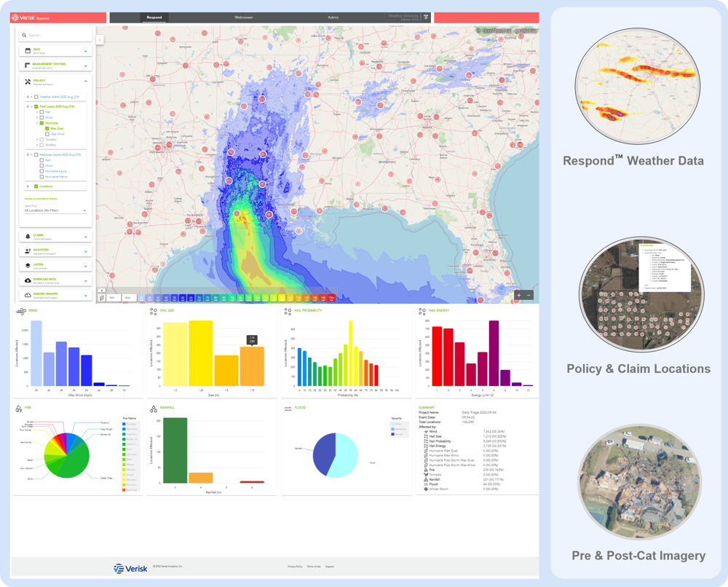Viewport: 728px width, 587px height.
Task: Check the Hurricane-Laura heatmap layer checkbox
Action: point(42,171)
